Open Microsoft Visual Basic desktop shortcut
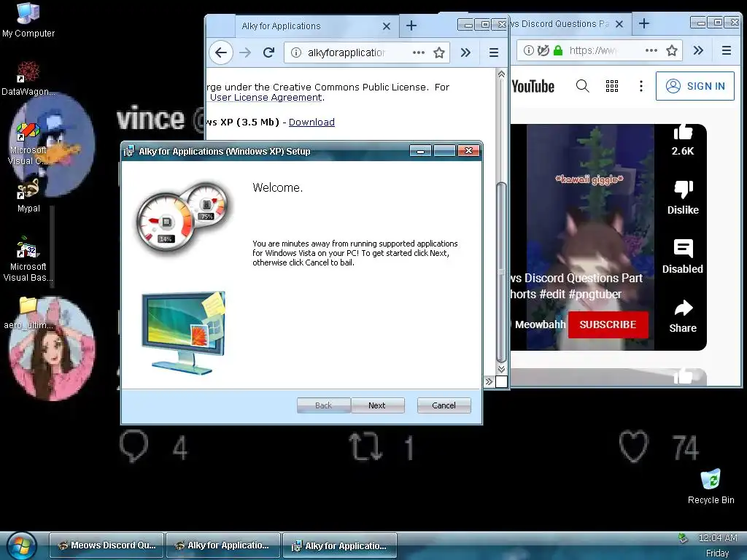This screenshot has height=560, width=747. point(28,260)
